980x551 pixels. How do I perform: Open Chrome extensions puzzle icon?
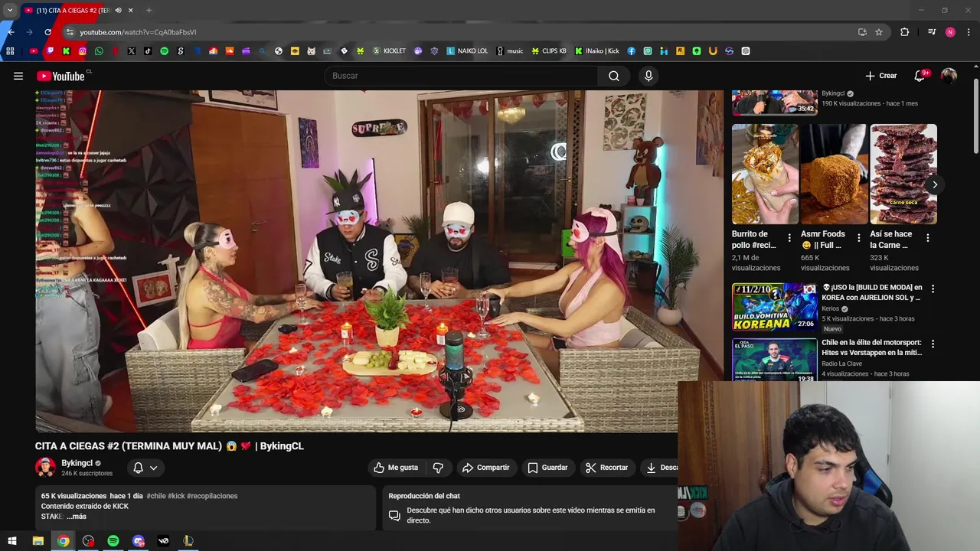[x=905, y=32]
